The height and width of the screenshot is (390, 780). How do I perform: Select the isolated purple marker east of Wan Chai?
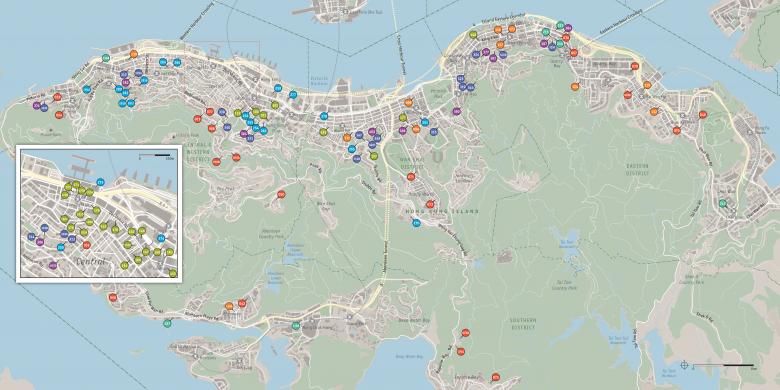[457, 111]
